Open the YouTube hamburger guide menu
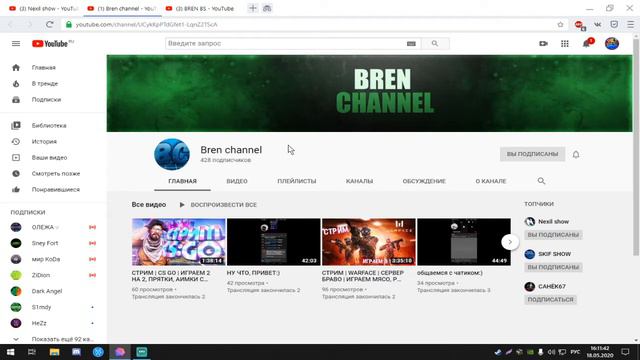 [x=16, y=44]
